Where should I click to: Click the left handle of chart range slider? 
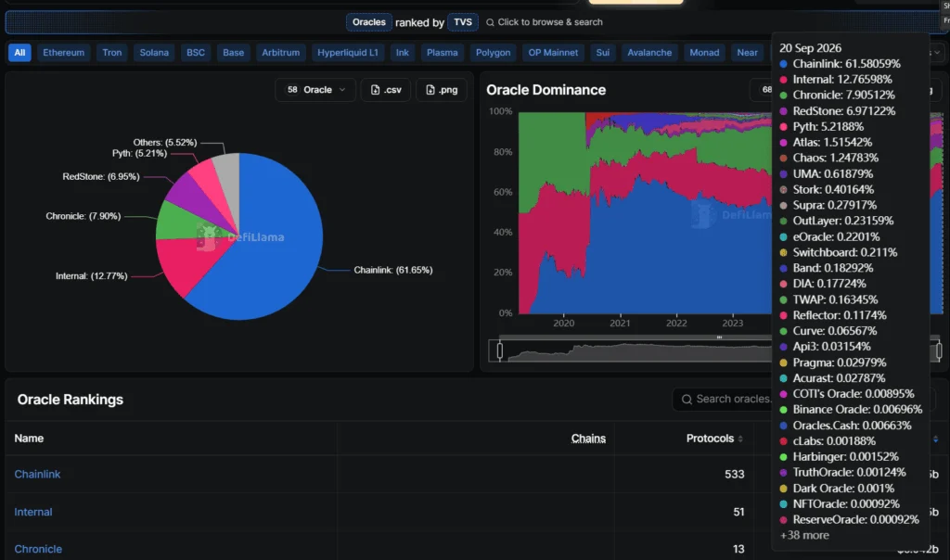click(x=500, y=350)
